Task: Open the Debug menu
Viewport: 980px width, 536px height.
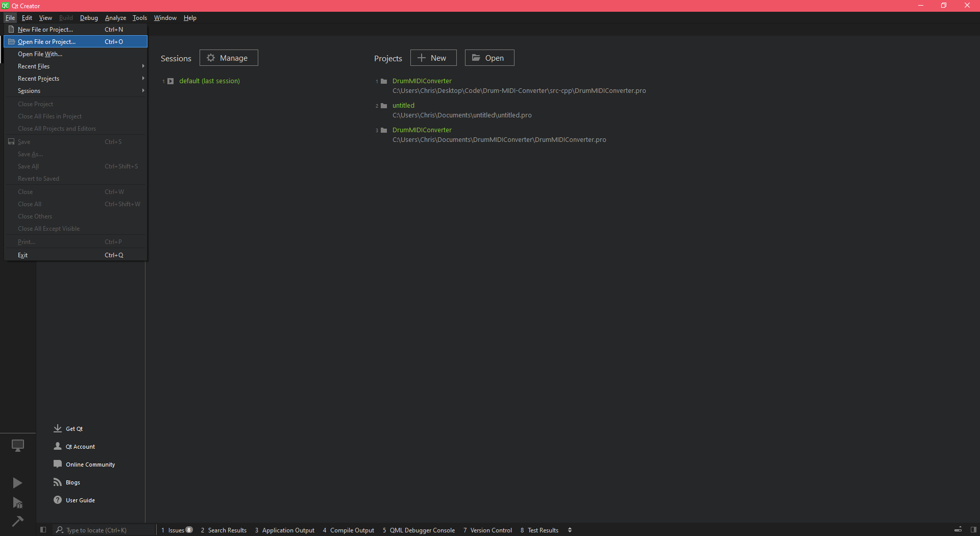Action: click(89, 17)
